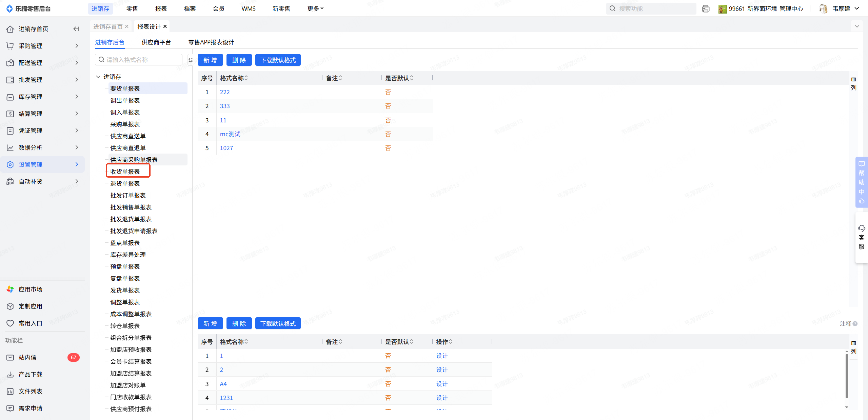Switch to the 供应商平台 tab
The image size is (868, 420).
click(x=156, y=42)
